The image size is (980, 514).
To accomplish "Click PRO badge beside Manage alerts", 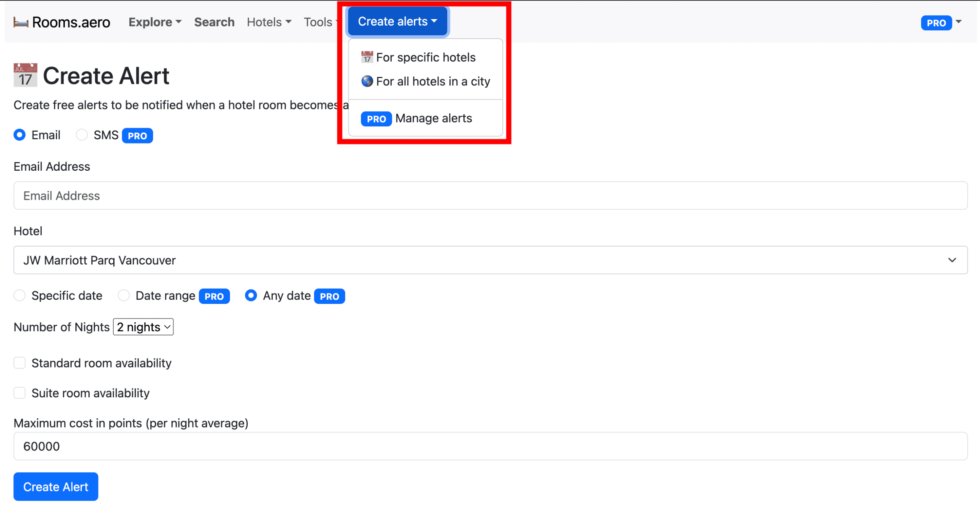I will coord(376,119).
